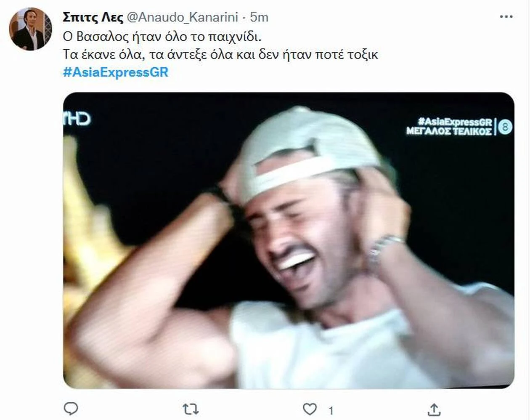Click the #AsiaExpressGR watermark inside the photo
The image size is (530, 420).
[455, 122]
